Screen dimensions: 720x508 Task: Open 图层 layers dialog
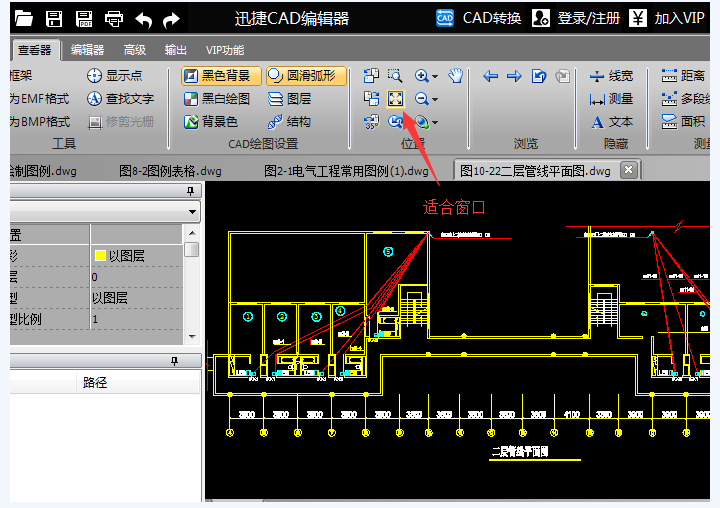tap(289, 98)
